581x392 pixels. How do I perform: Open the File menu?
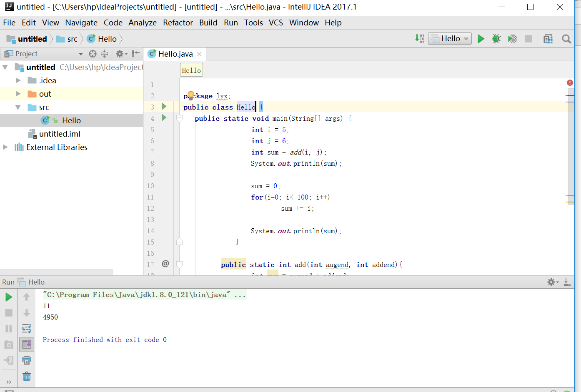[9, 22]
